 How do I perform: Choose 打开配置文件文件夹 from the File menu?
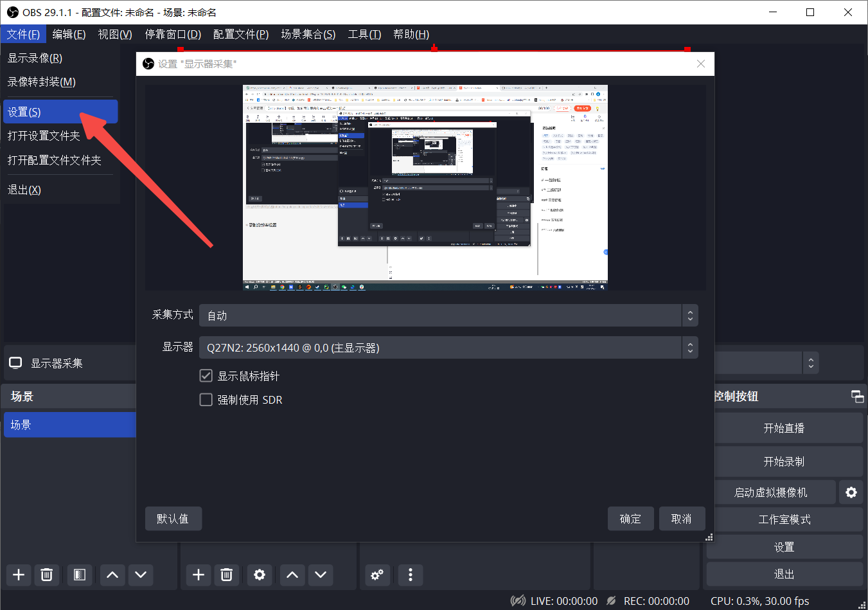coord(60,160)
